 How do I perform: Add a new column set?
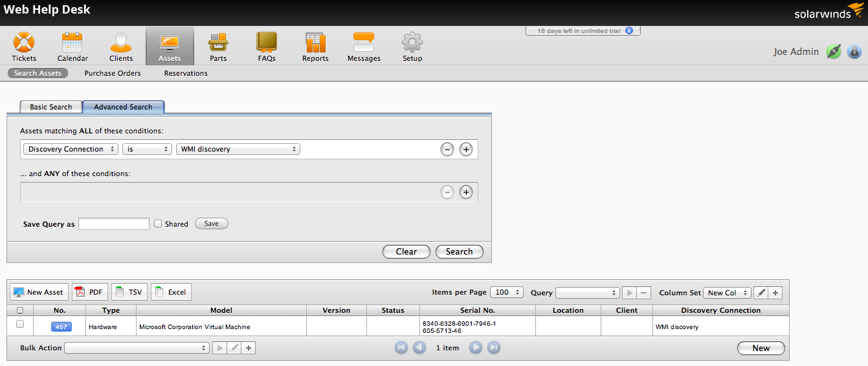point(775,293)
